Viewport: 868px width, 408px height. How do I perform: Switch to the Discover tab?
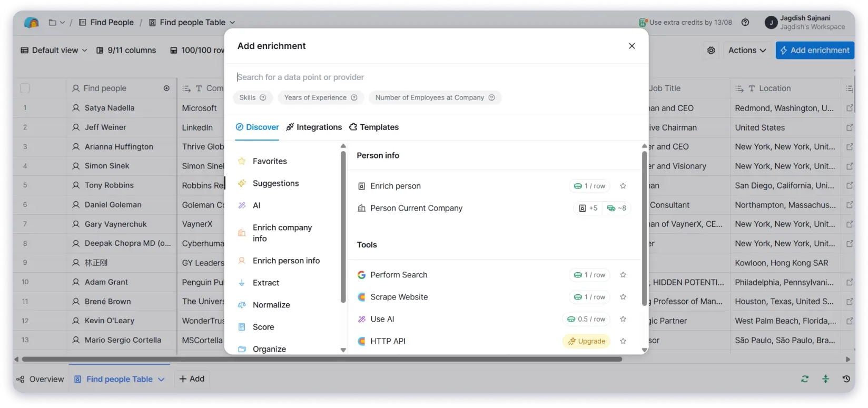click(257, 127)
